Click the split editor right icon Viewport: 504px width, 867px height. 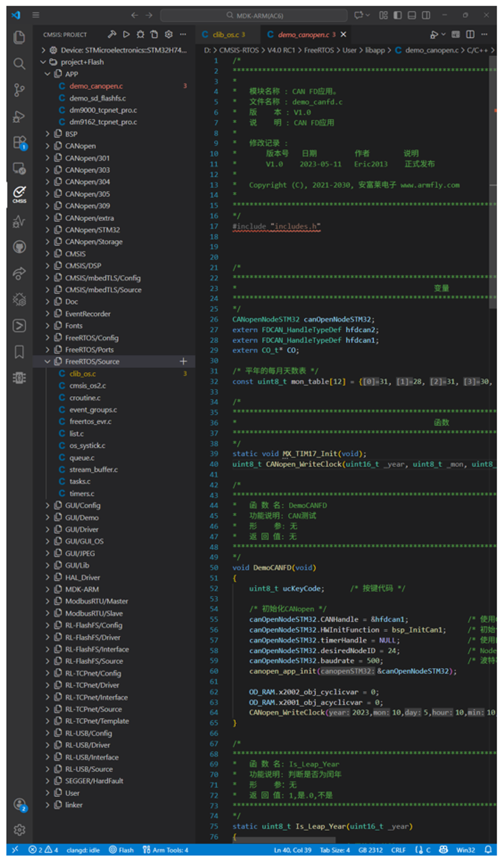(x=470, y=35)
